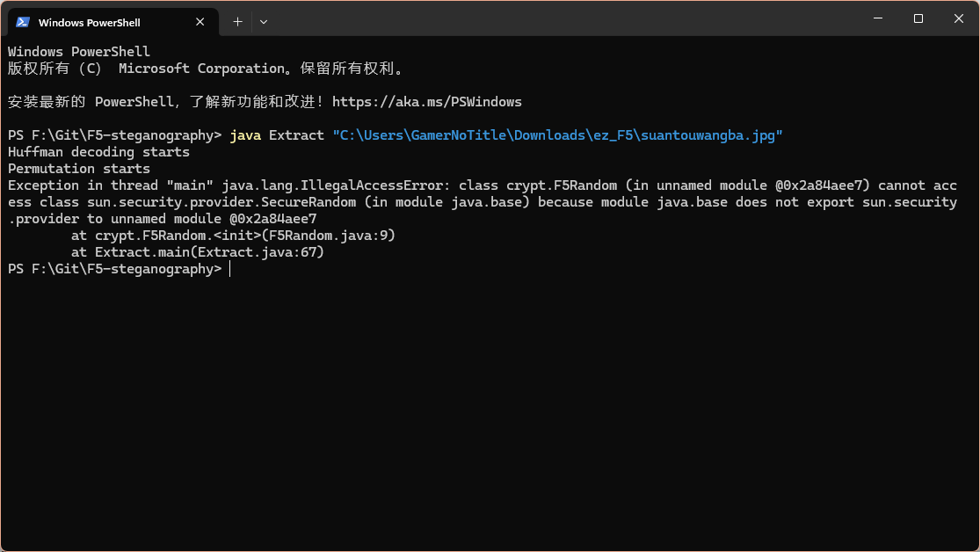The width and height of the screenshot is (980, 552).
Task: Click the Extract.java:67 stack trace line
Action: [198, 252]
